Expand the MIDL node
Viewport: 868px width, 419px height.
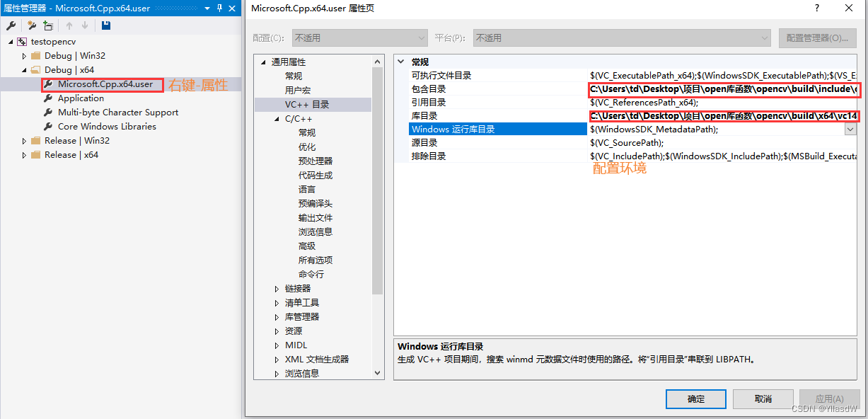(277, 345)
